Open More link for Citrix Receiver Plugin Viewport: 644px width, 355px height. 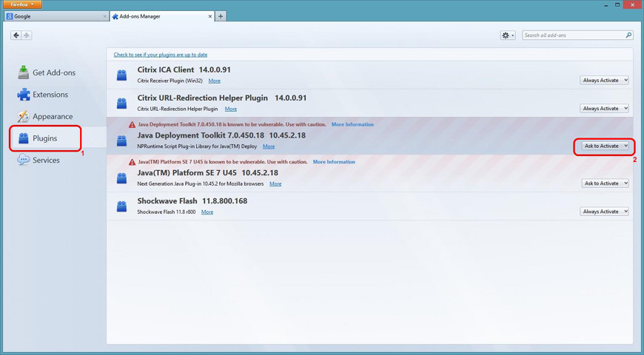pos(215,81)
